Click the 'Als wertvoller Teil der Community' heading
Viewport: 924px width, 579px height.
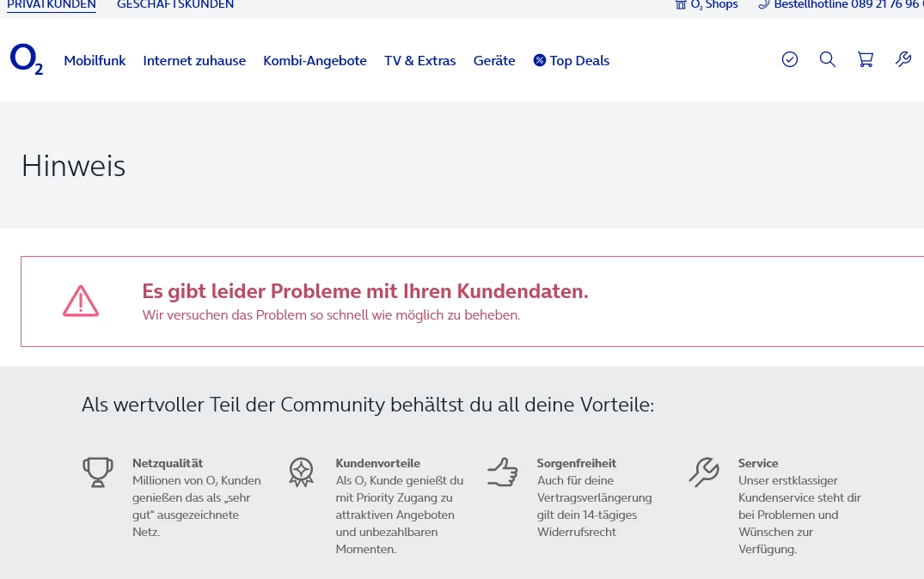[x=368, y=405]
